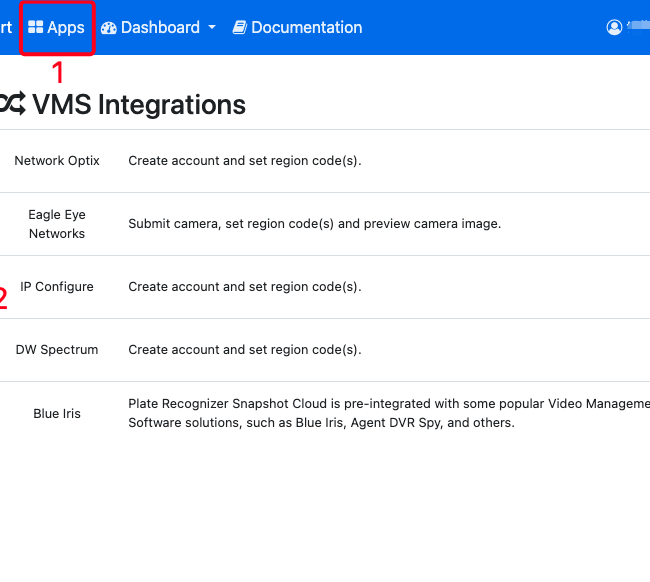Expand the Dashboard dropdown caret
Viewport: 650px width, 582px height.
pyautogui.click(x=212, y=27)
